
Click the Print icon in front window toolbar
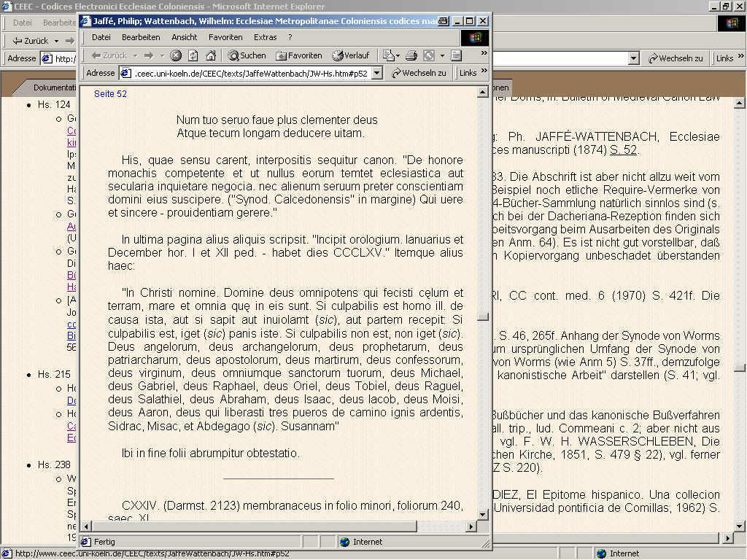(411, 55)
